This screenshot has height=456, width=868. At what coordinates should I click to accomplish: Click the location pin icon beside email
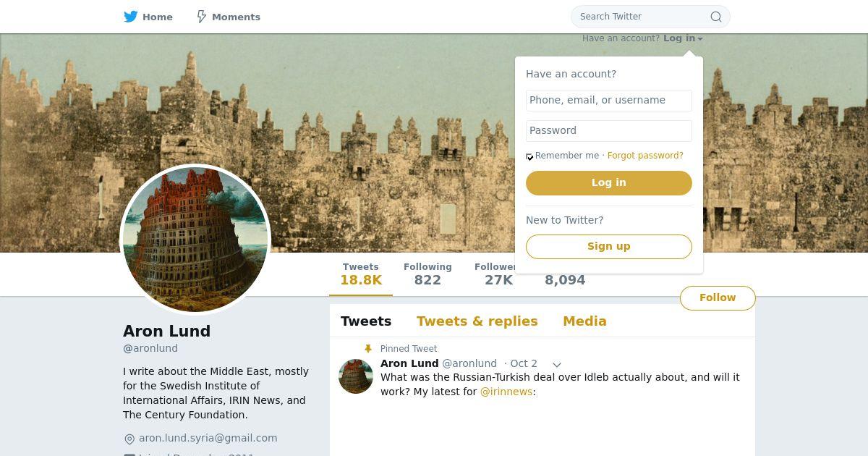129,439
